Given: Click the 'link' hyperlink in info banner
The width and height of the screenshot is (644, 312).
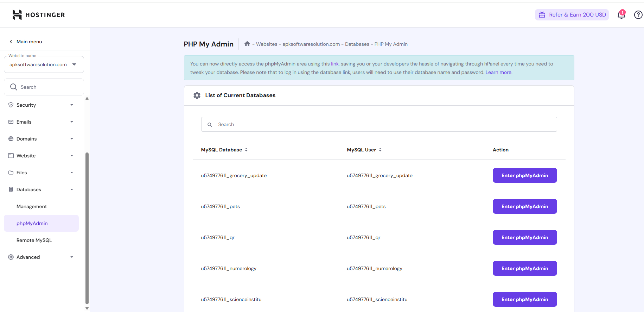Looking at the screenshot, I should click(334, 64).
